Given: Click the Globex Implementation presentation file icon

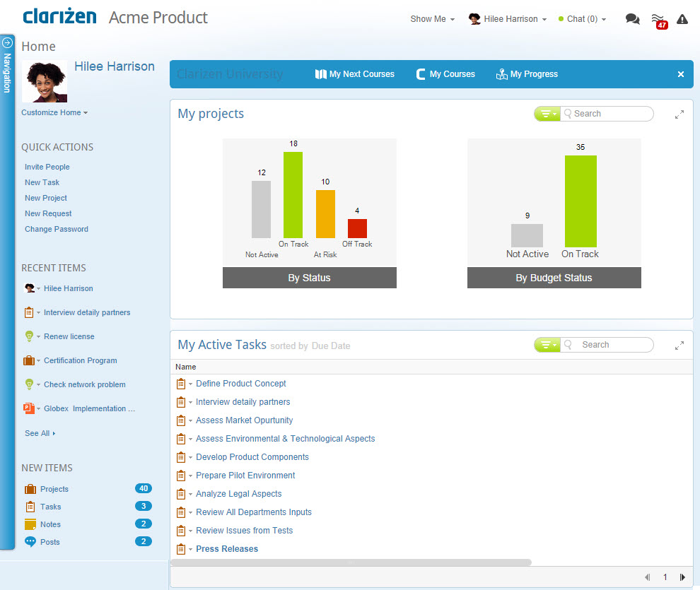Looking at the screenshot, I should [29, 408].
